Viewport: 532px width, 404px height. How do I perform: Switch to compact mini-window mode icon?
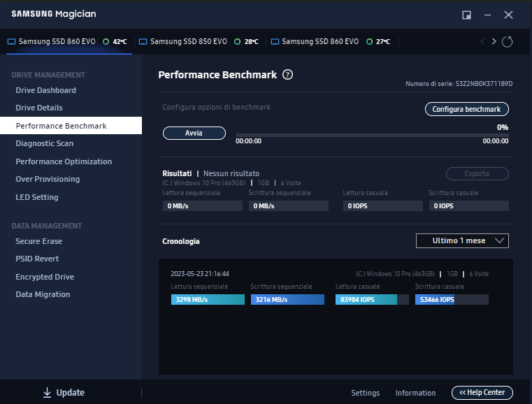click(x=466, y=15)
